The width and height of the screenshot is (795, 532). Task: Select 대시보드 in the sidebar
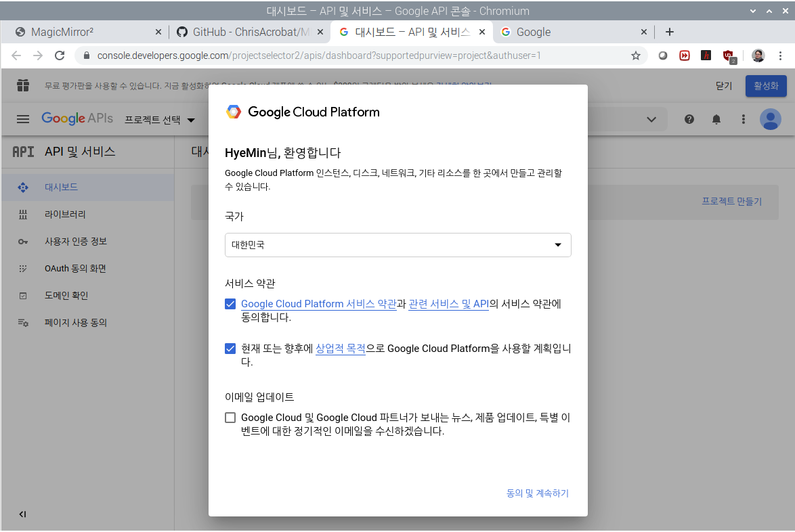coord(87,187)
